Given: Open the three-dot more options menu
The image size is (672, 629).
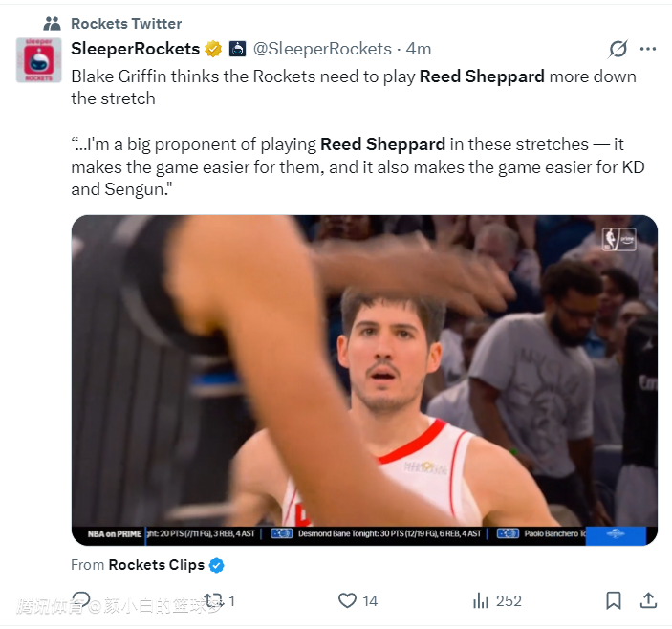Looking at the screenshot, I should pos(648,49).
